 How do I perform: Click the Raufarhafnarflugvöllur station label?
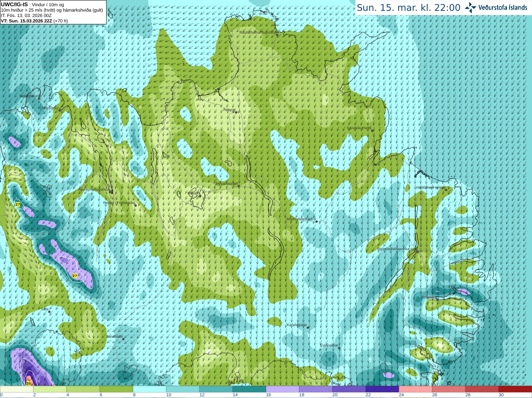258,32
